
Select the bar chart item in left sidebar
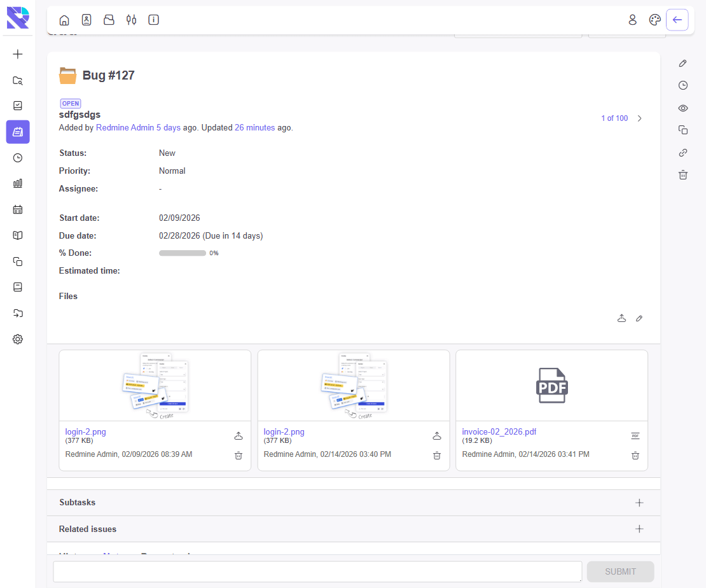pyautogui.click(x=18, y=183)
